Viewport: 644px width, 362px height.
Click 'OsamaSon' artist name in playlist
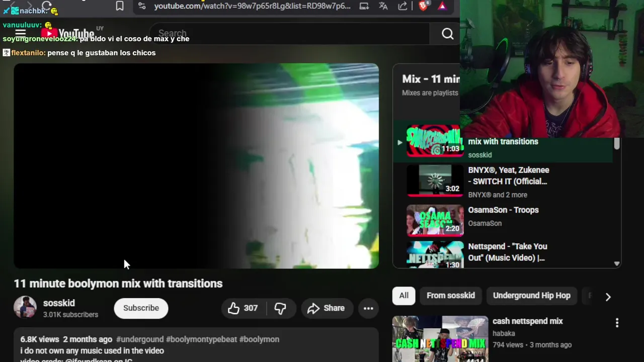485,223
